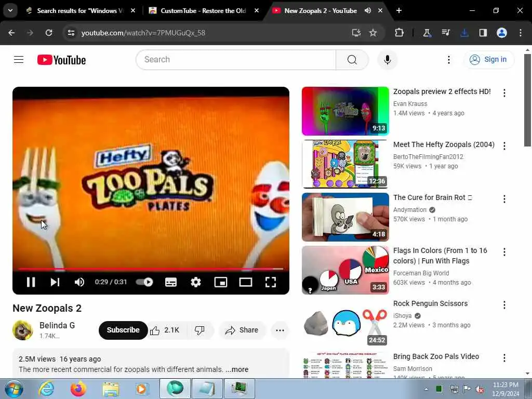
Task: Start voice search with microphone
Action: pyautogui.click(x=387, y=60)
